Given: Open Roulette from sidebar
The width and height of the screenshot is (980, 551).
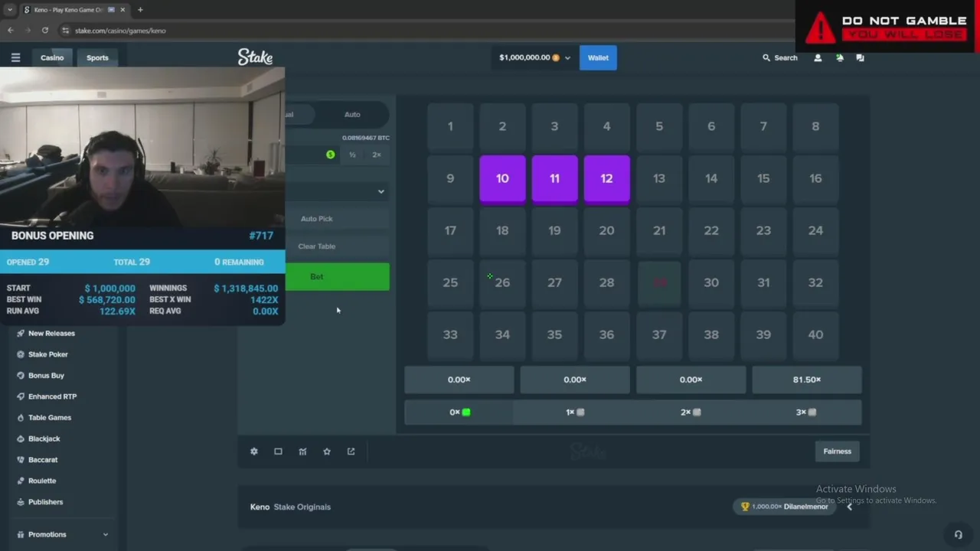Looking at the screenshot, I should click(42, 481).
